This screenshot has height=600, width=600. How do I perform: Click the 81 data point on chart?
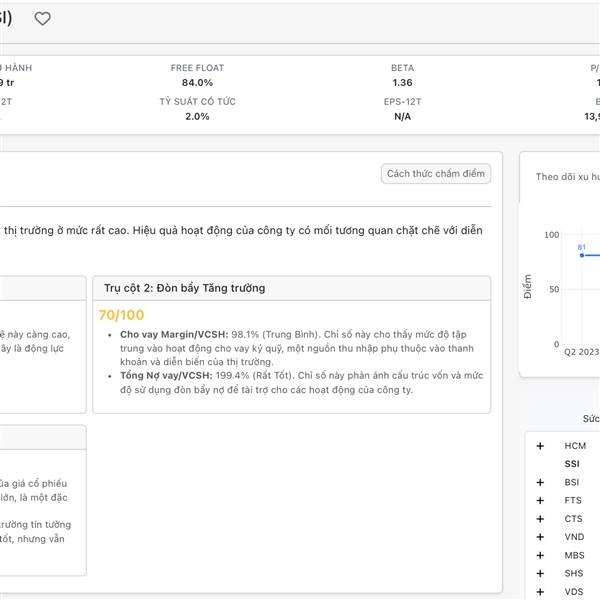pos(582,255)
